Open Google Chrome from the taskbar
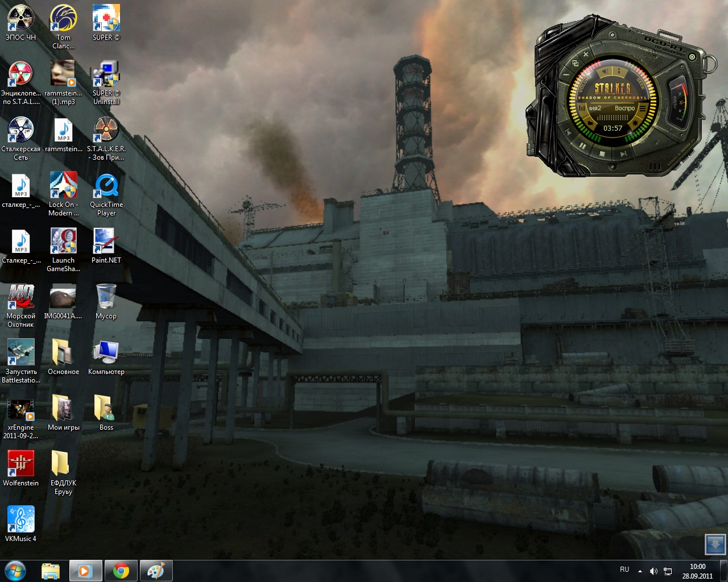 point(121,571)
